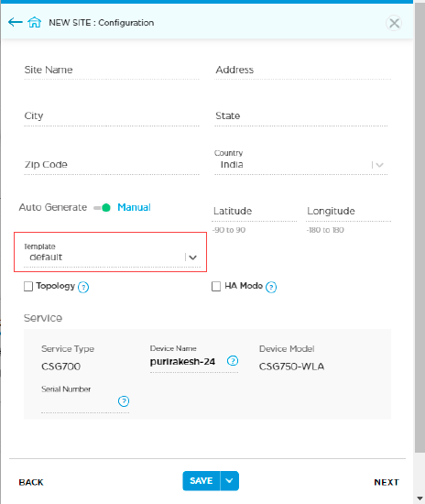Screen dimensions: 425x504
Task: Toggle the Auto Generate / Manual switch
Action: [103, 208]
